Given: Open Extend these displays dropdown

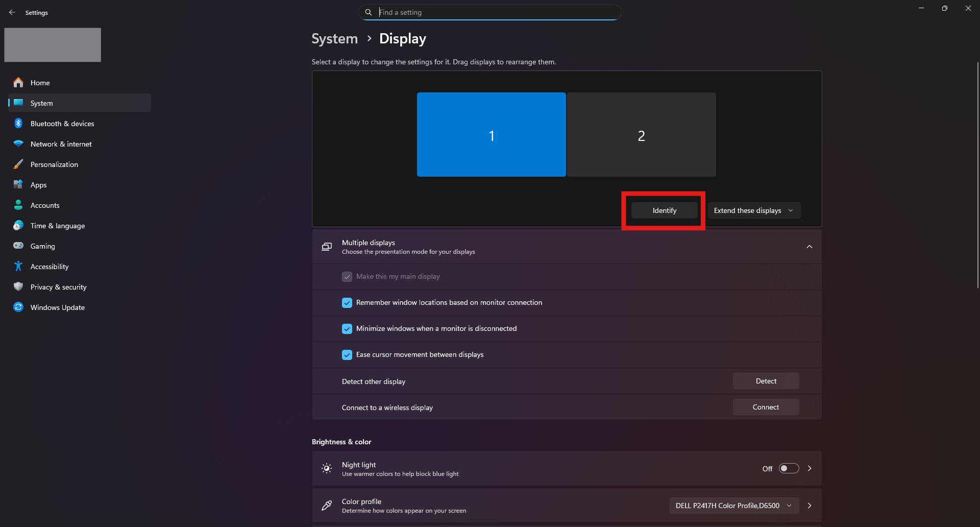Looking at the screenshot, I should click(754, 210).
